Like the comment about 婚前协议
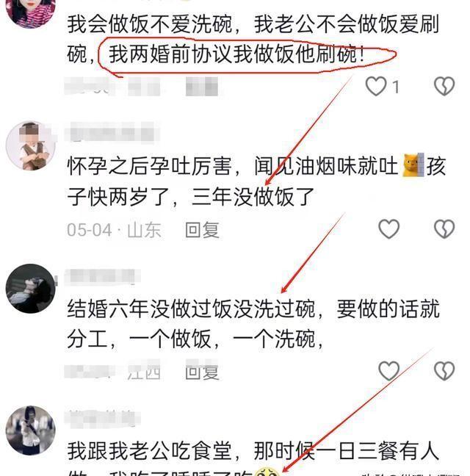The image size is (470, 476). coord(376,86)
